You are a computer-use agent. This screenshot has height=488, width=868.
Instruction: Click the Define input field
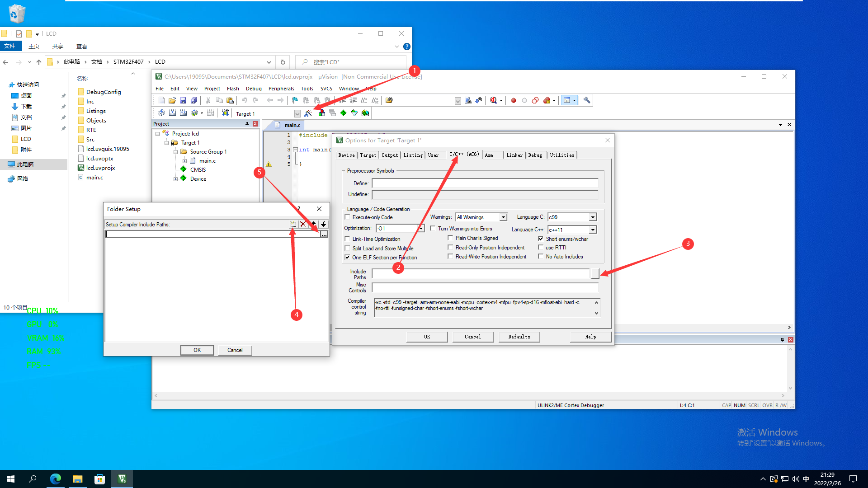point(485,183)
